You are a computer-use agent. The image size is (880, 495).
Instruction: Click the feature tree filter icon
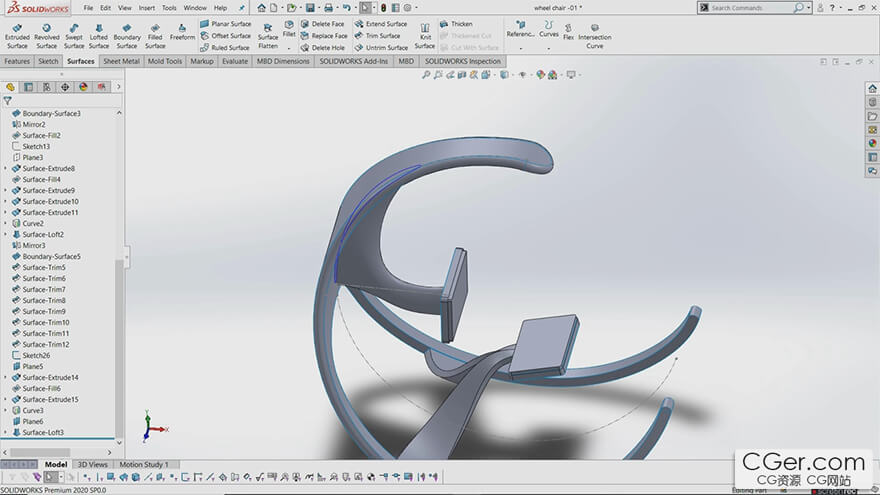tap(7, 101)
